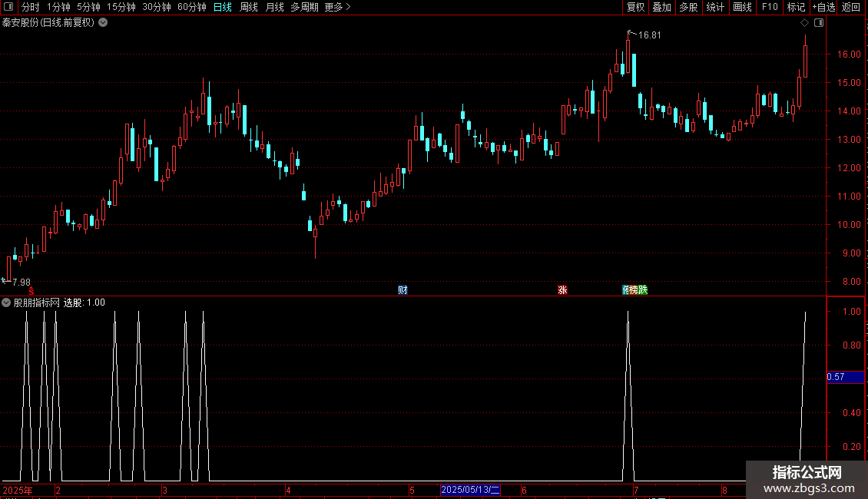This screenshot has width=868, height=499.
Task: Click the 16.00 price axis label
Action: click(849, 55)
